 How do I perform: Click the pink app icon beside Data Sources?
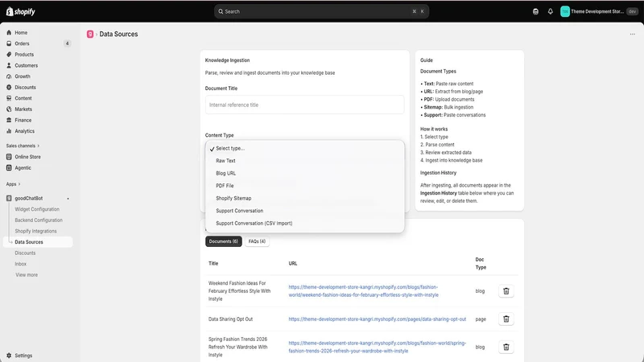tap(90, 34)
